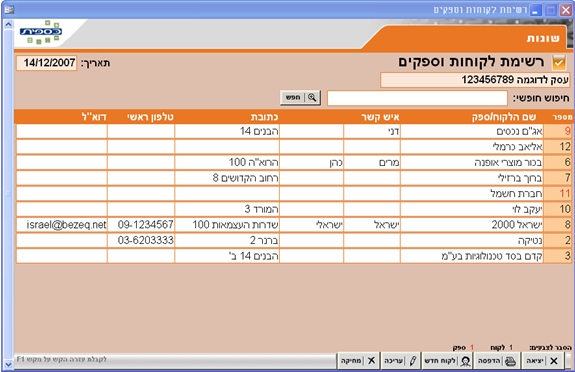
Task: Click the לקוח חדש button
Action: (x=447, y=361)
